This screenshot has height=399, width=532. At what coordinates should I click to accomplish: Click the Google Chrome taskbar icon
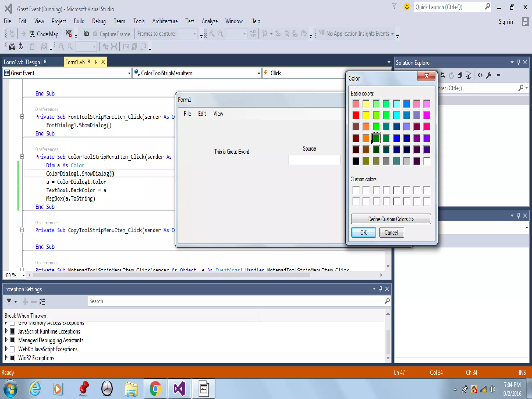tap(155, 389)
